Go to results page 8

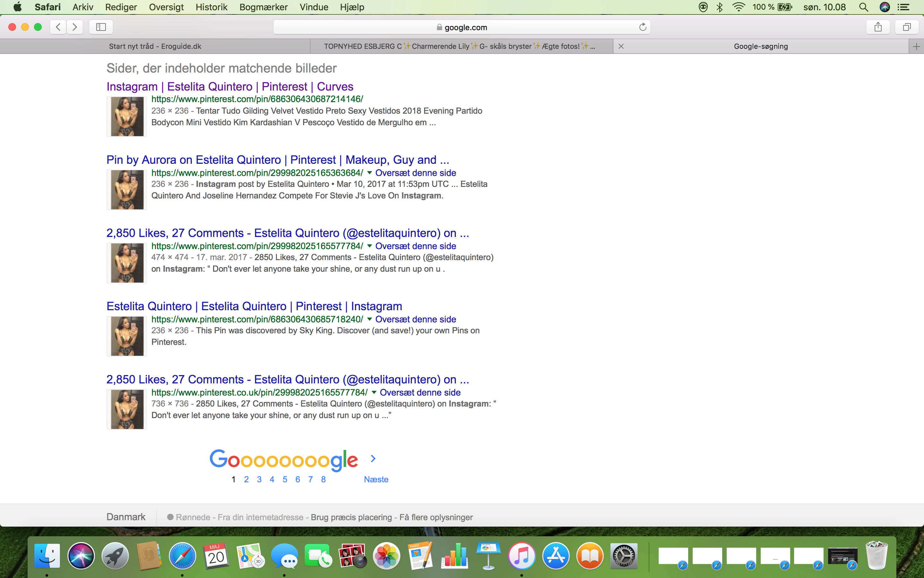pyautogui.click(x=323, y=479)
